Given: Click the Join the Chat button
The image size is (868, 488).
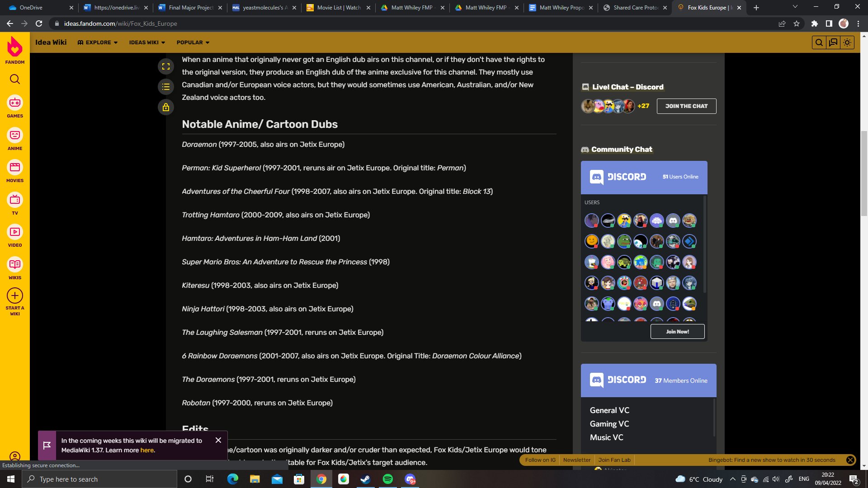Looking at the screenshot, I should pyautogui.click(x=686, y=106).
